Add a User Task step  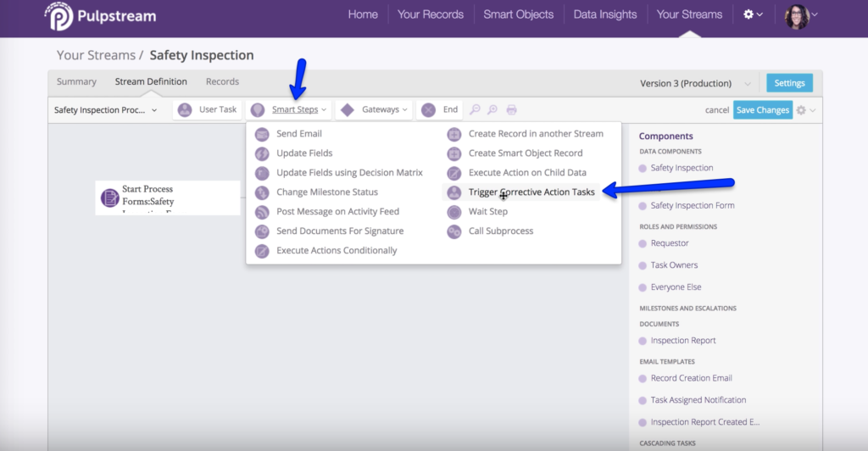pyautogui.click(x=208, y=109)
